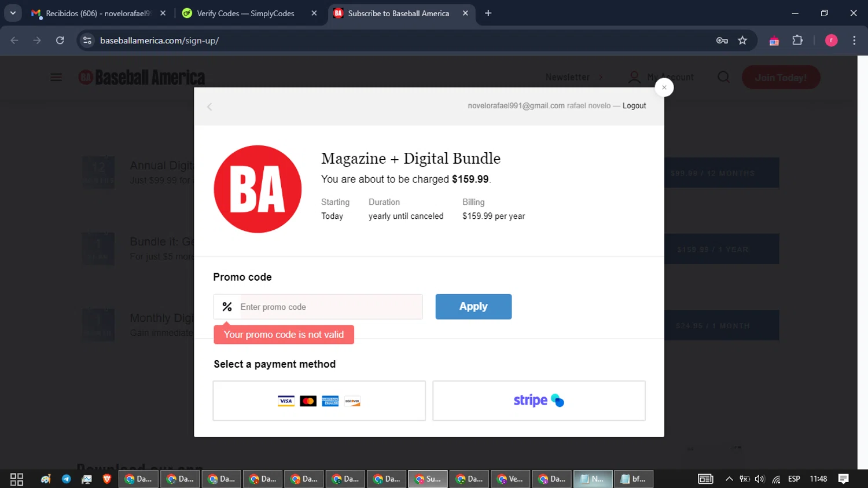The width and height of the screenshot is (868, 488).
Task: Click the Baseball America site logo
Action: [142, 78]
